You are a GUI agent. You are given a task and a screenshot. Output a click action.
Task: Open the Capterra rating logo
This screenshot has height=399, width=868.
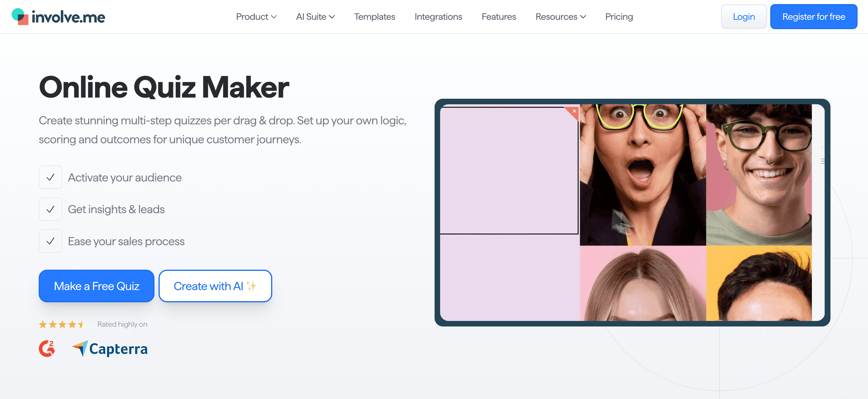tap(110, 349)
